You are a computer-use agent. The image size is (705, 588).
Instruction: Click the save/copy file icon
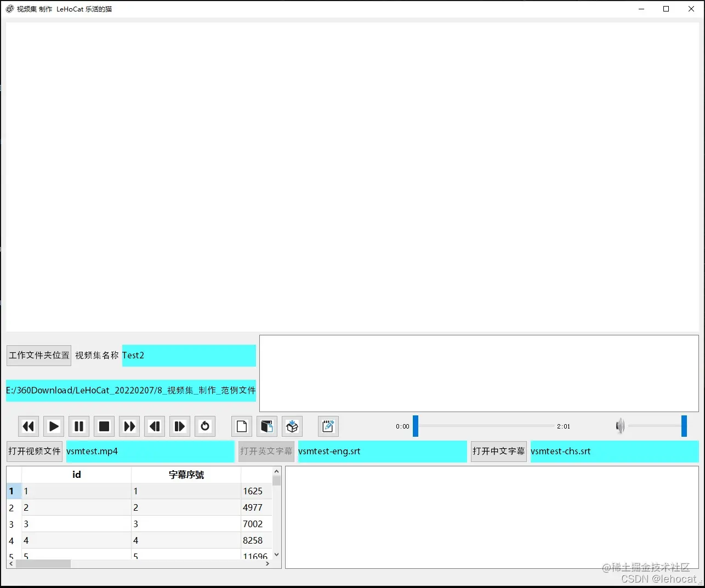[x=267, y=426]
